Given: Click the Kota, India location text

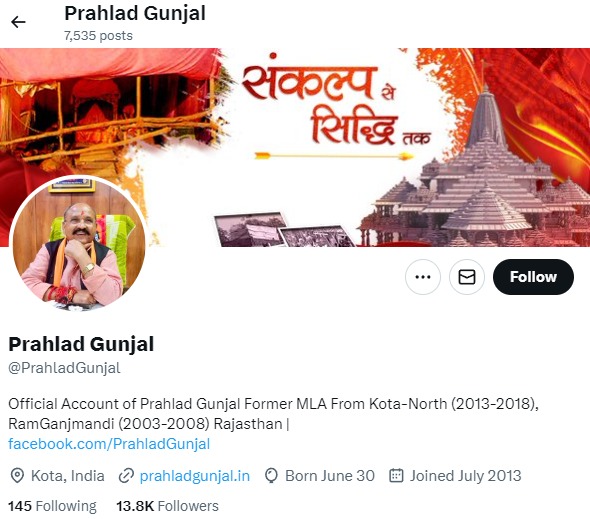Looking at the screenshot, I should click(68, 476).
